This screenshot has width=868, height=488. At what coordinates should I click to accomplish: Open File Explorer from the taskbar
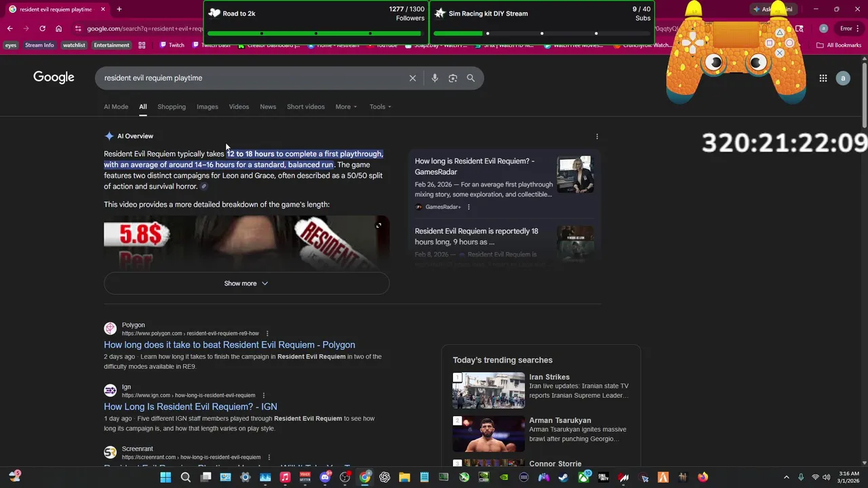tap(405, 477)
